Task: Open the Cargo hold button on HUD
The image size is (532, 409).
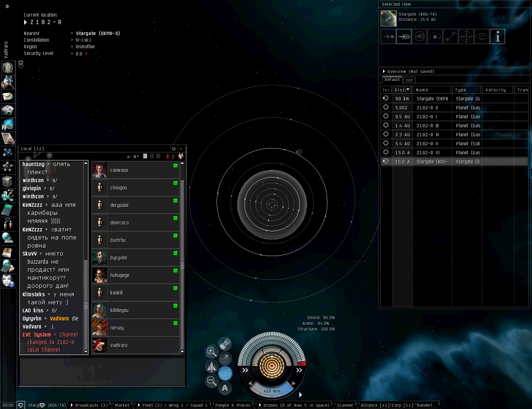Action: pos(225,344)
